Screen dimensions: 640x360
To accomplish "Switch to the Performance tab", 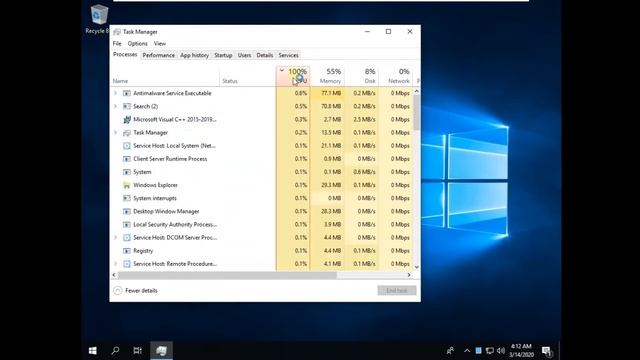I will [158, 55].
